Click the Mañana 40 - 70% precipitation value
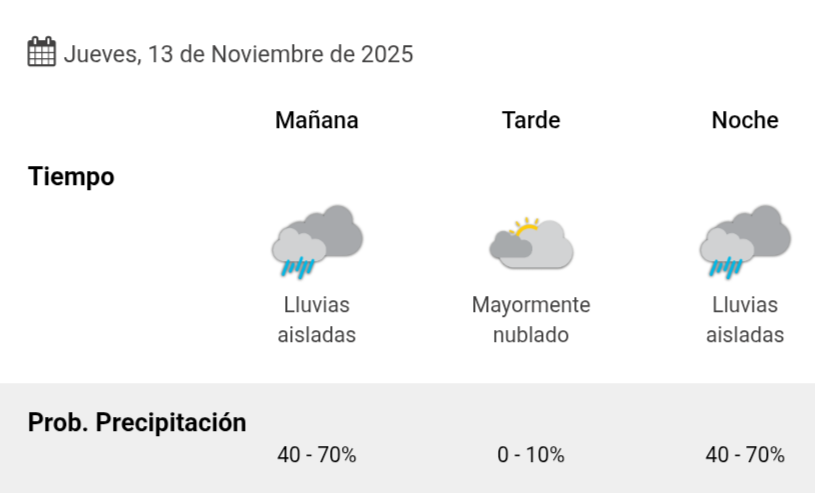 tap(317, 455)
